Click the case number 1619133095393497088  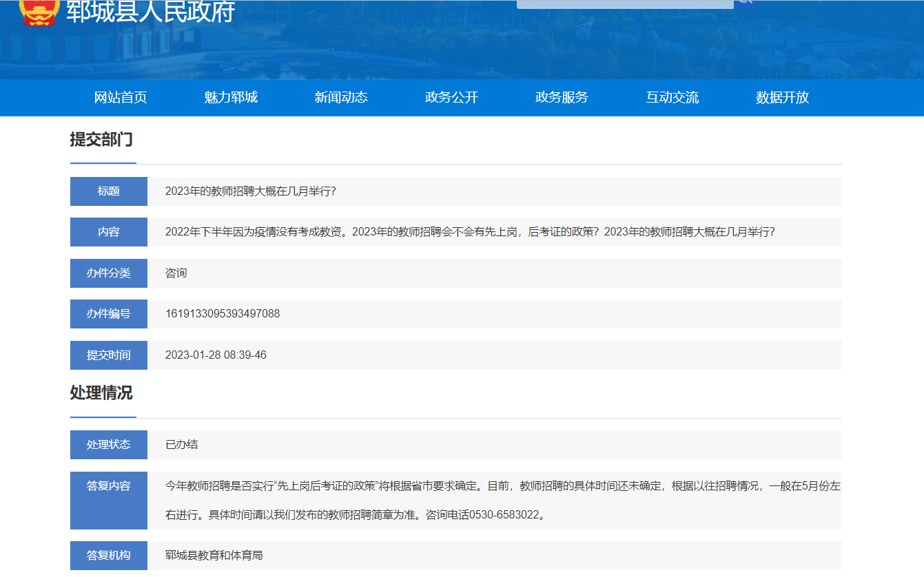coord(223,314)
